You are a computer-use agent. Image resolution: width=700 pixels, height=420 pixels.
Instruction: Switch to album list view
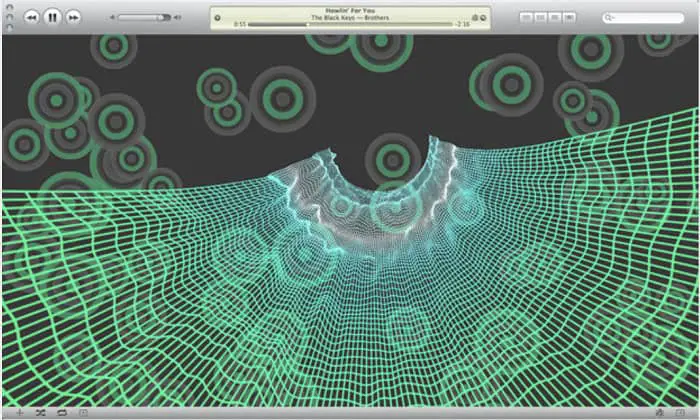click(x=541, y=17)
